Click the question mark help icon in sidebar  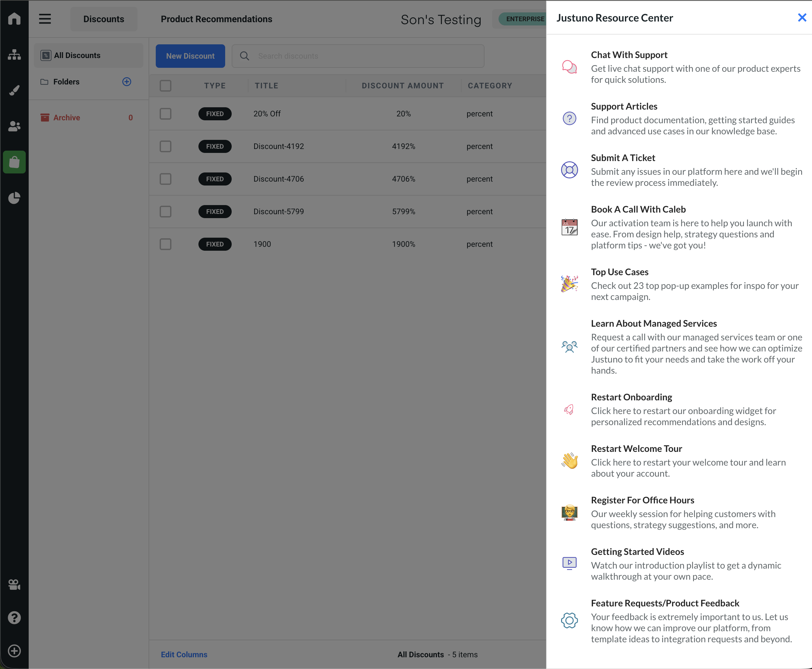[x=14, y=618]
